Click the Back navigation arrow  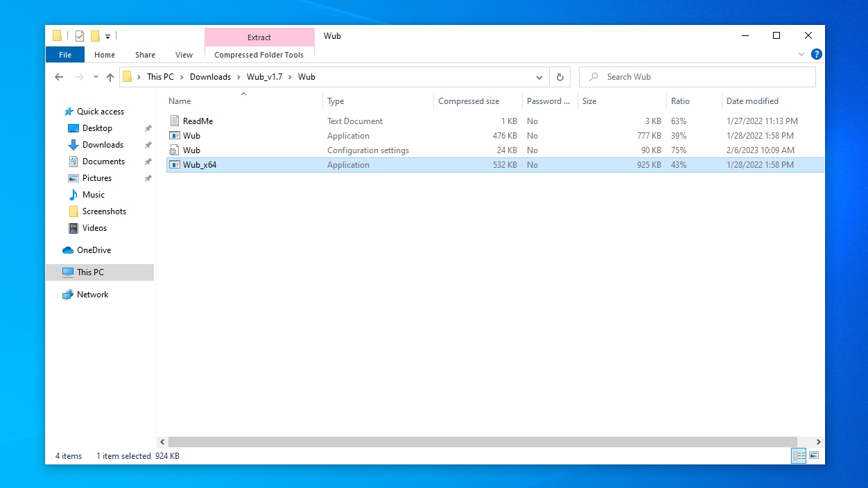pos(59,77)
